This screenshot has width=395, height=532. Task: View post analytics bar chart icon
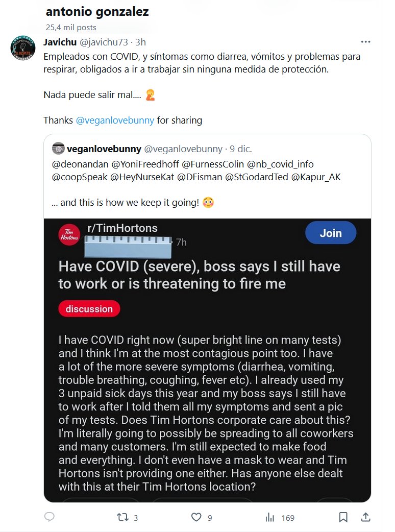269,517
